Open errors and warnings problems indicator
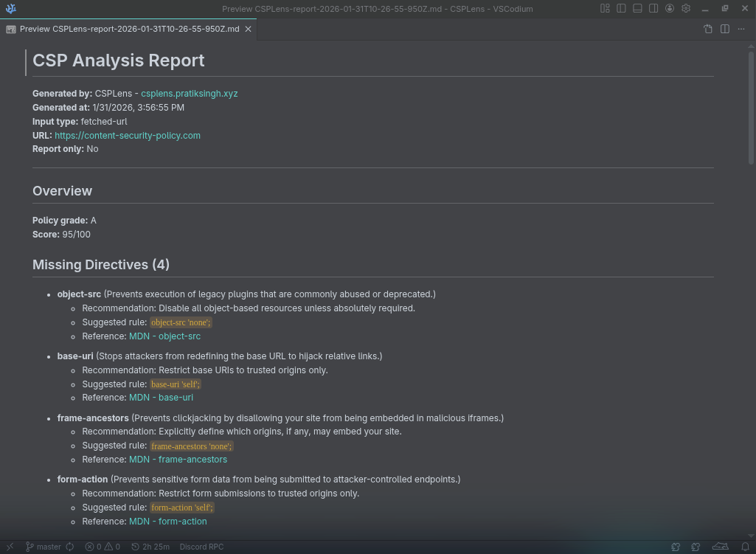Image resolution: width=756 pixels, height=554 pixels. point(103,547)
